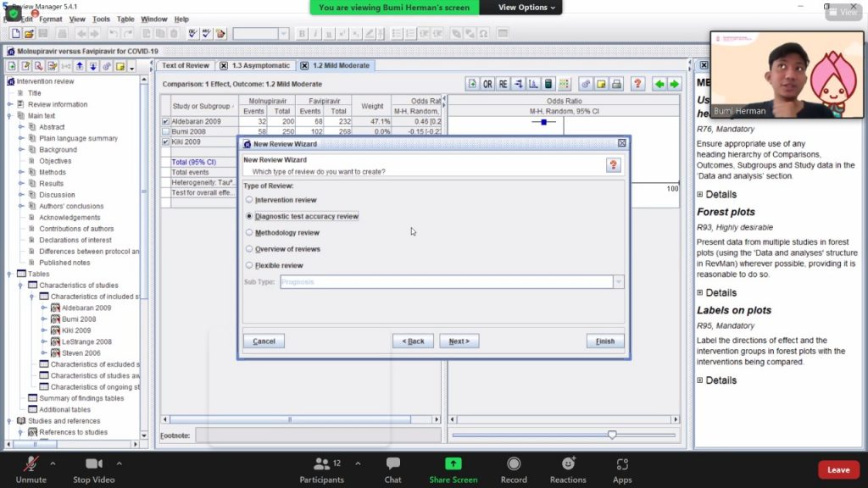Click the Add Study icon in the outcome toolbar
This screenshot has height=488, width=868.
click(x=472, y=84)
